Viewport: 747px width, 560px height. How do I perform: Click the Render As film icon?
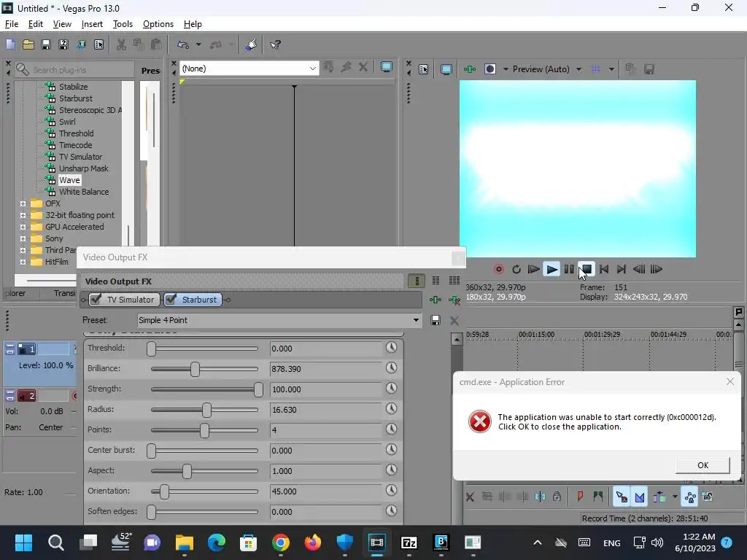click(81, 44)
